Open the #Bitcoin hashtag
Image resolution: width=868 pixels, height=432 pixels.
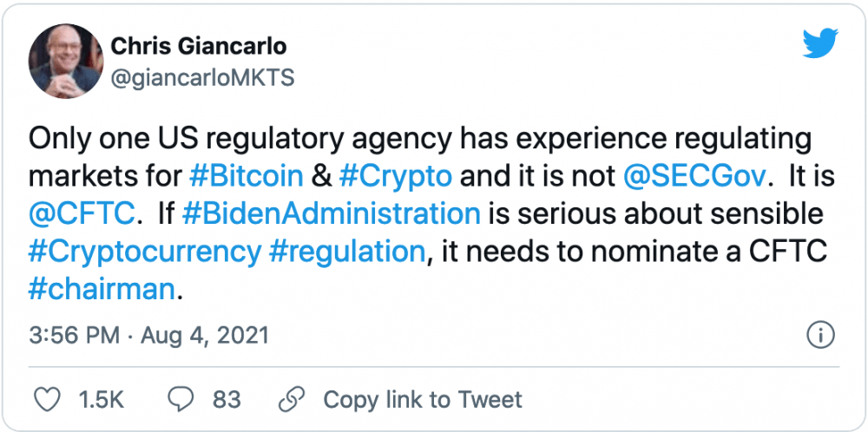(246, 175)
